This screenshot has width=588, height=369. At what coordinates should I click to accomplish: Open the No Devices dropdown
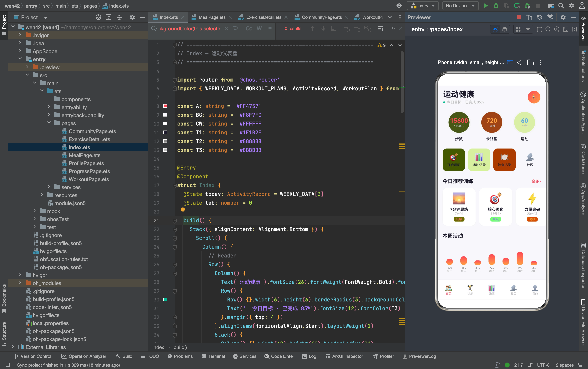tap(460, 6)
